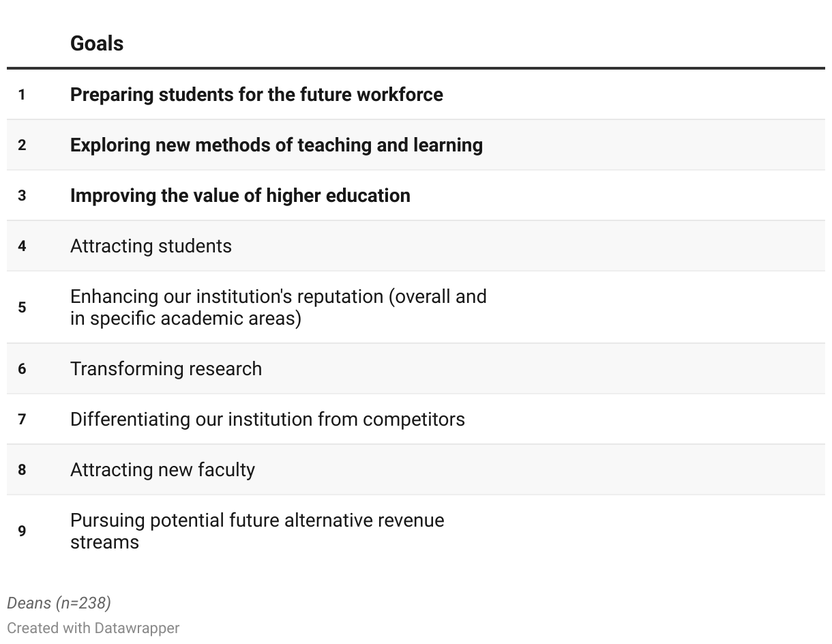Screen dimensions: 832x644
Task: Click Differentiating our institution from competitors
Action: 267,419
